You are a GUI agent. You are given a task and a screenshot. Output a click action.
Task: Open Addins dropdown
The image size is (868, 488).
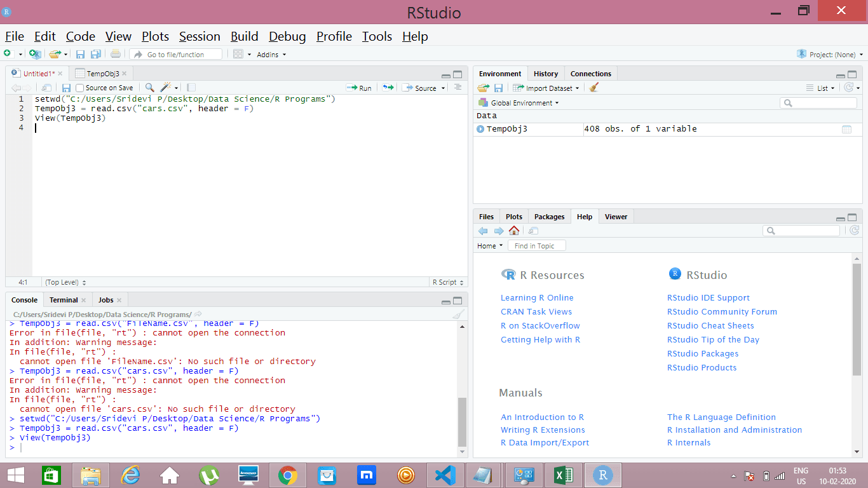pos(271,55)
